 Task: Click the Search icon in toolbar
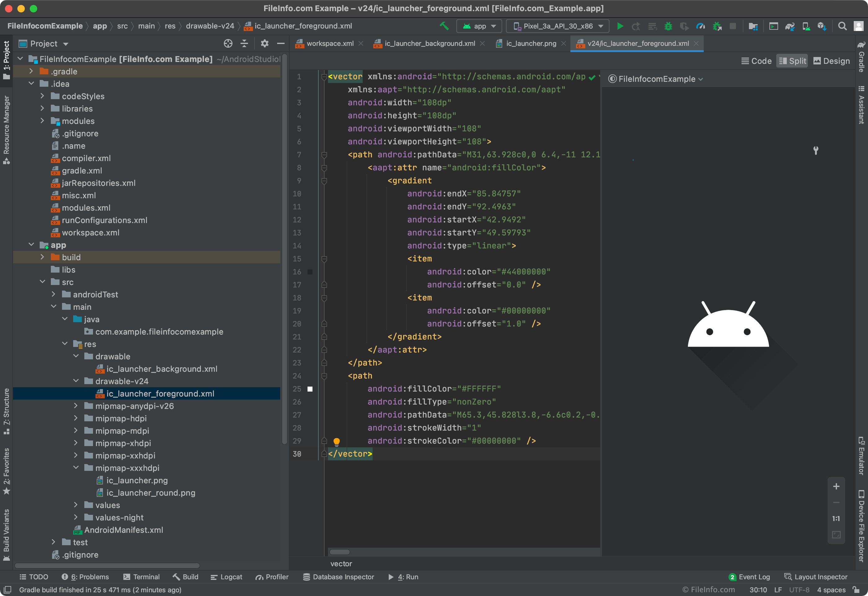[x=842, y=26]
